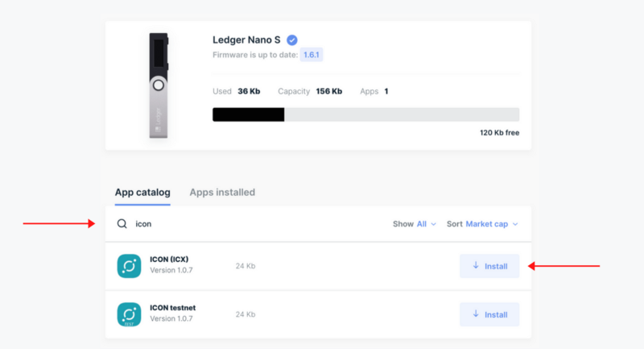Click the Ledger Nano S device image
This screenshot has width=644, height=349.
(159, 85)
